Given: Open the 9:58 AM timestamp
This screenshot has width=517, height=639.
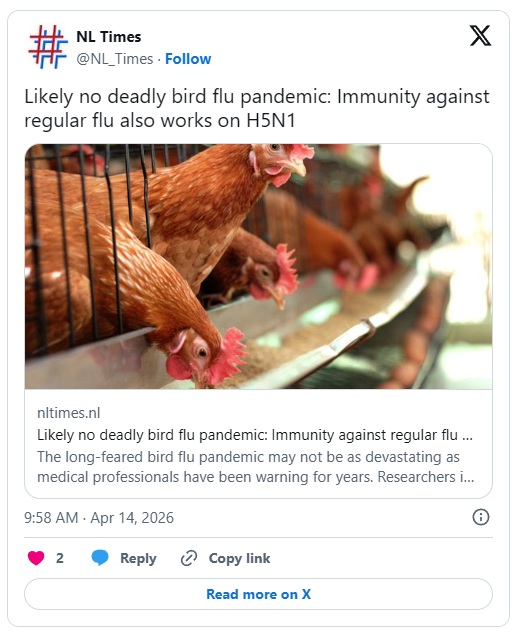Looking at the screenshot, I should click(x=51, y=518).
